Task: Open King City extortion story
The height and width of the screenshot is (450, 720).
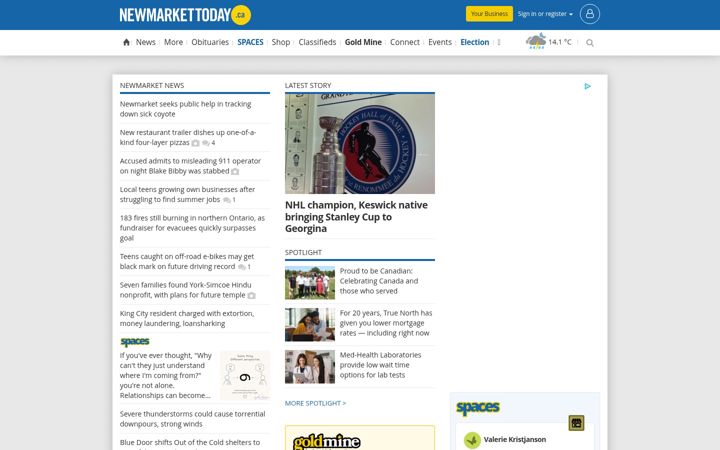Action: click(187, 318)
